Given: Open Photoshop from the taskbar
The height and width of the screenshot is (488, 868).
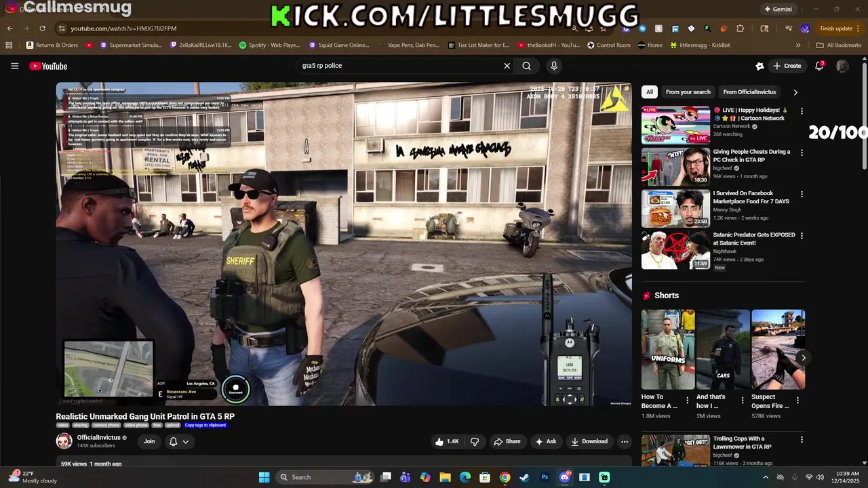Looking at the screenshot, I should 545,477.
